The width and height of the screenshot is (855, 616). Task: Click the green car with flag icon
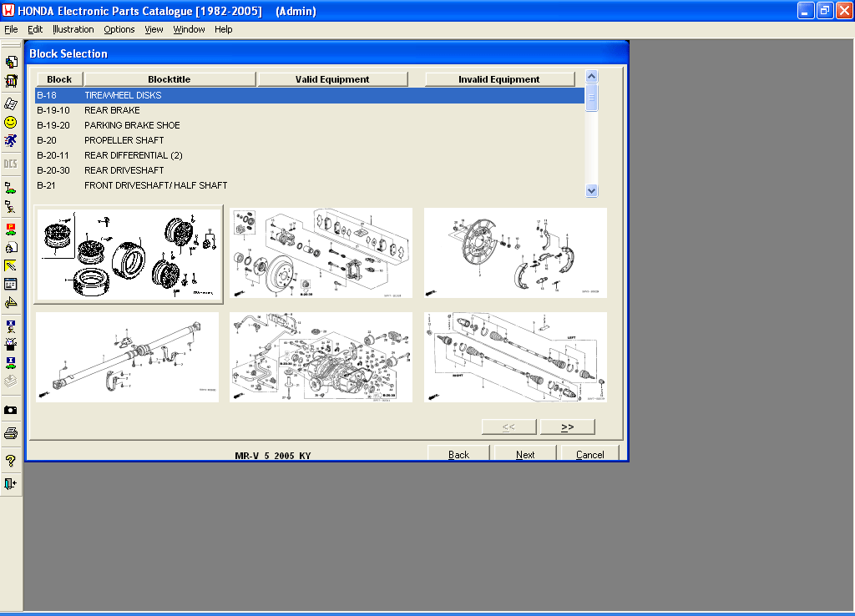click(x=10, y=188)
